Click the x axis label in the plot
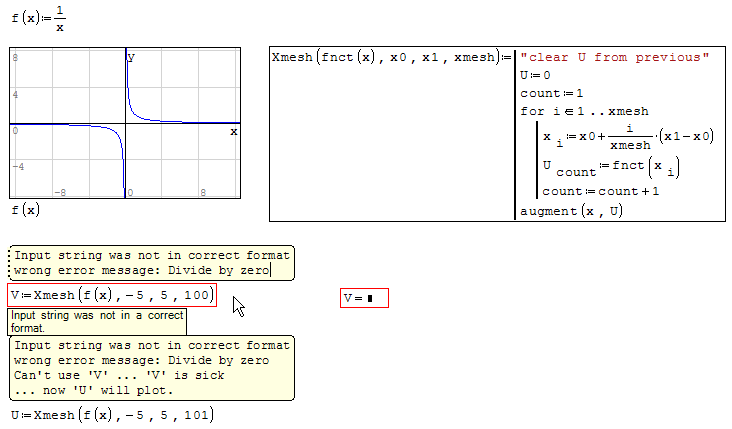Viewport: 732px width, 429px height. [234, 131]
